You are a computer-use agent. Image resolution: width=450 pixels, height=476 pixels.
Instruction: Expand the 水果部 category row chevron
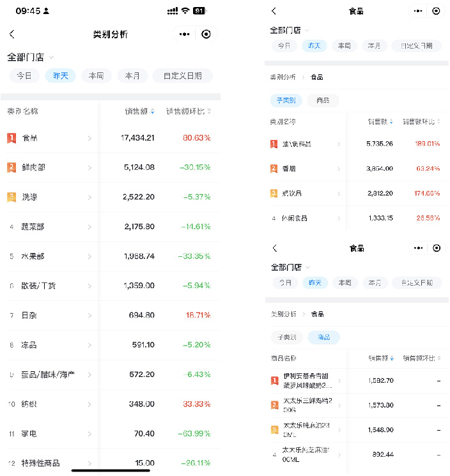coord(89,256)
